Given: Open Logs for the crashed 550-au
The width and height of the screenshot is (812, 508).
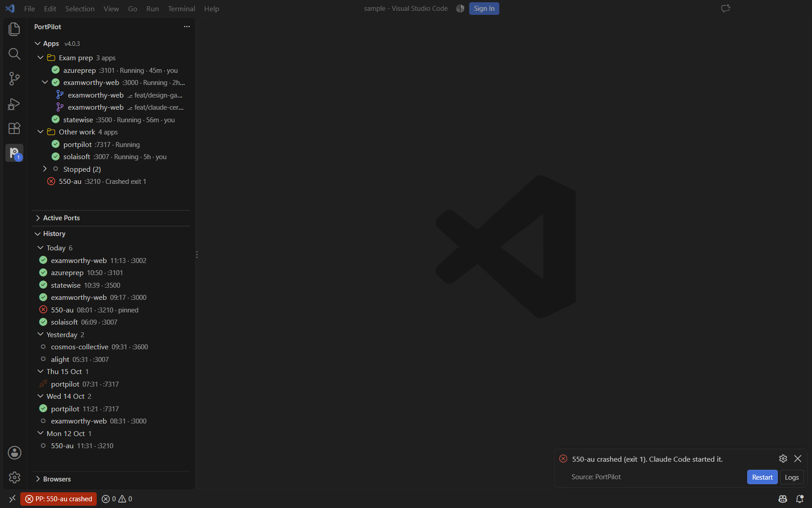Looking at the screenshot, I should click(792, 477).
